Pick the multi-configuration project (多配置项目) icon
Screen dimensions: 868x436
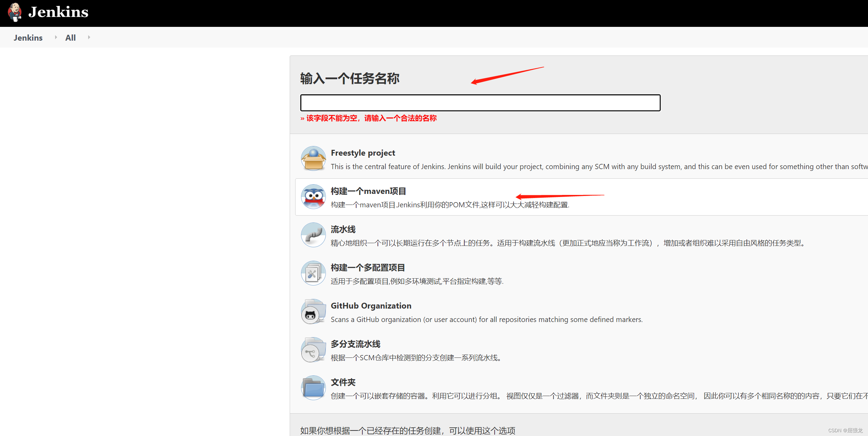coord(313,273)
